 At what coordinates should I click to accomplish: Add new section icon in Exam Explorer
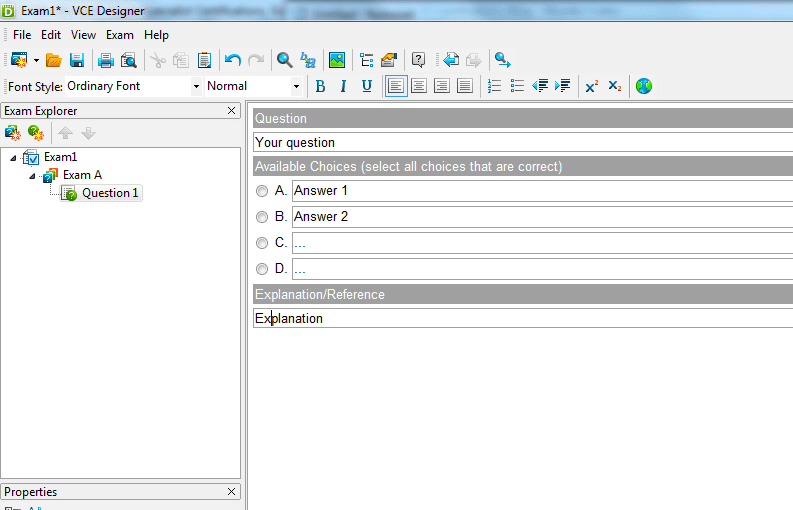coord(13,133)
